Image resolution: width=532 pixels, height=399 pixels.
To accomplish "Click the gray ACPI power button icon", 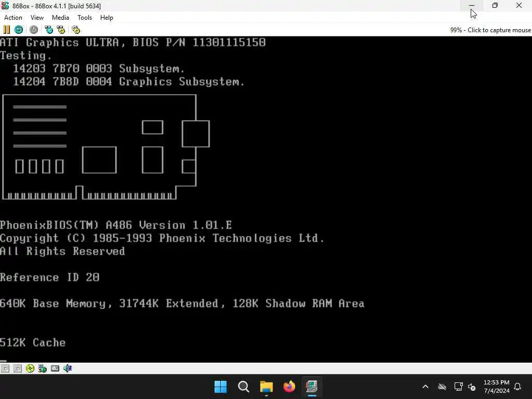I will point(34,30).
